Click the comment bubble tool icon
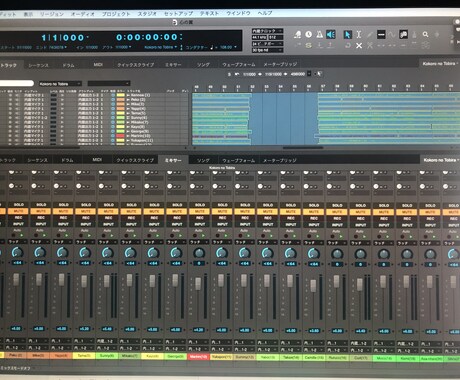This screenshot has width=460, height=380. (403, 35)
